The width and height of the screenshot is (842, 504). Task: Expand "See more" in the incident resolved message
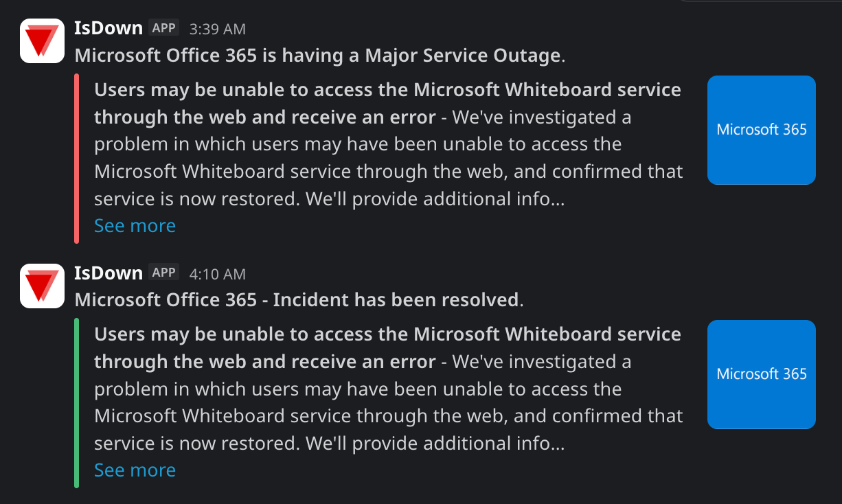135,470
